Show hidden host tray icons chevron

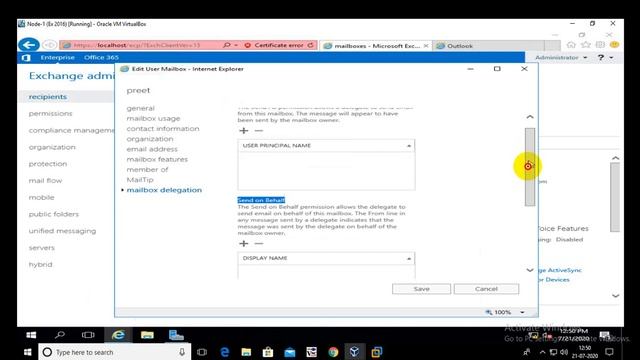542,352
